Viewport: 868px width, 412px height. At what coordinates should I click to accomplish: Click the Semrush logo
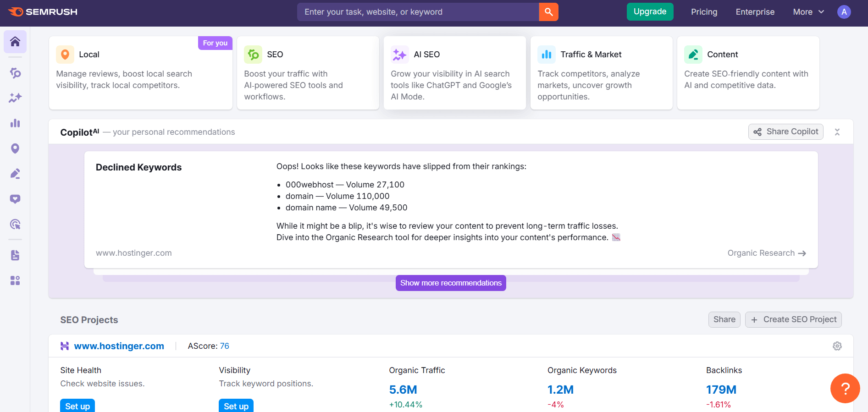[x=43, y=12]
